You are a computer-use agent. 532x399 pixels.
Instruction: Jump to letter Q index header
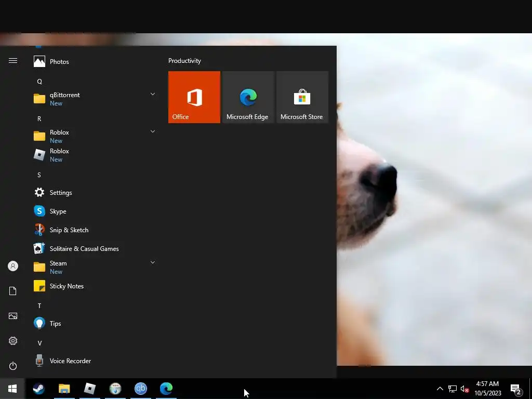(39, 82)
